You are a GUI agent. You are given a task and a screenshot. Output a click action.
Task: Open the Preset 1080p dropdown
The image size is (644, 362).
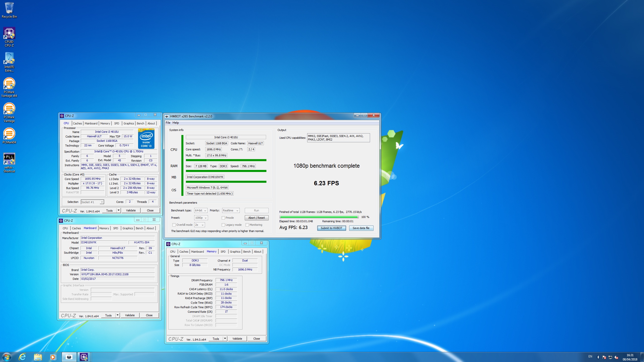pos(201,218)
